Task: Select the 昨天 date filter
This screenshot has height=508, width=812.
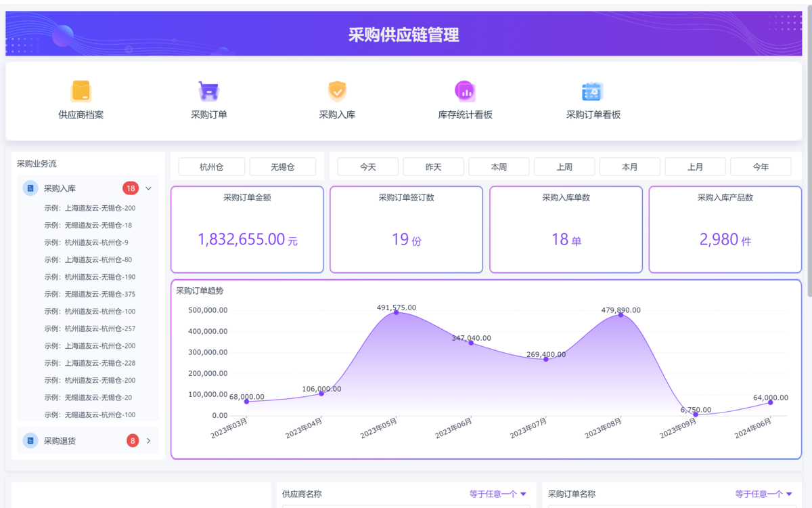Action: [x=434, y=167]
